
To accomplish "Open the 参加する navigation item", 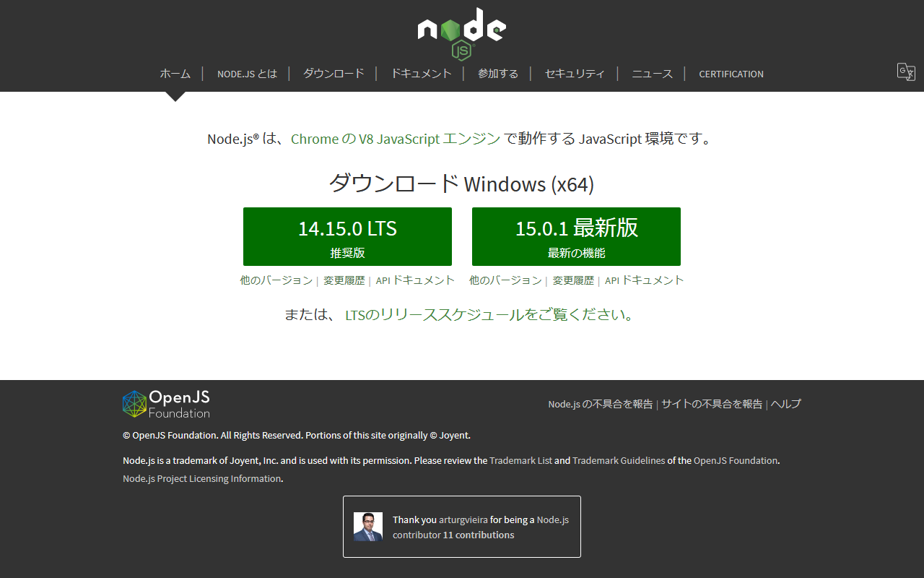I will coord(498,74).
